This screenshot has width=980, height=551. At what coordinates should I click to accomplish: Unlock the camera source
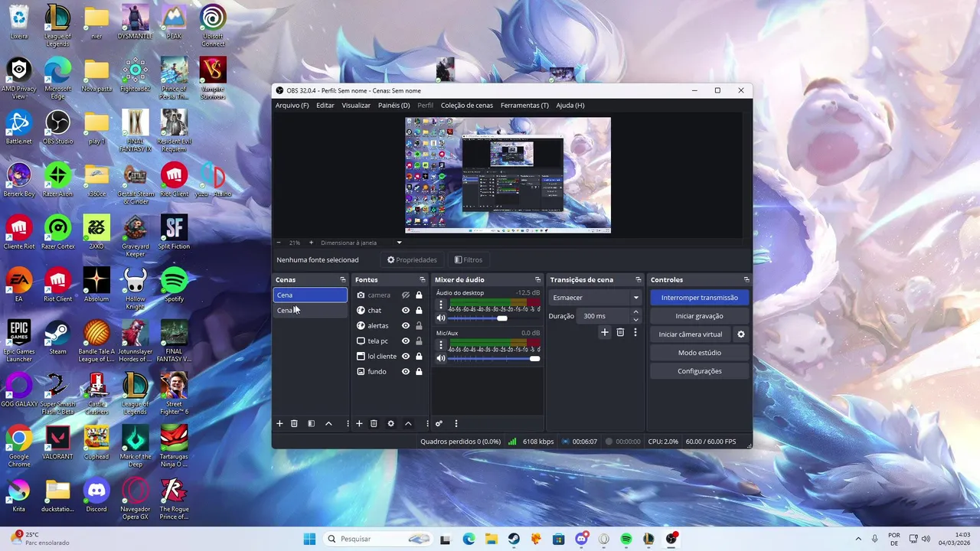(419, 295)
